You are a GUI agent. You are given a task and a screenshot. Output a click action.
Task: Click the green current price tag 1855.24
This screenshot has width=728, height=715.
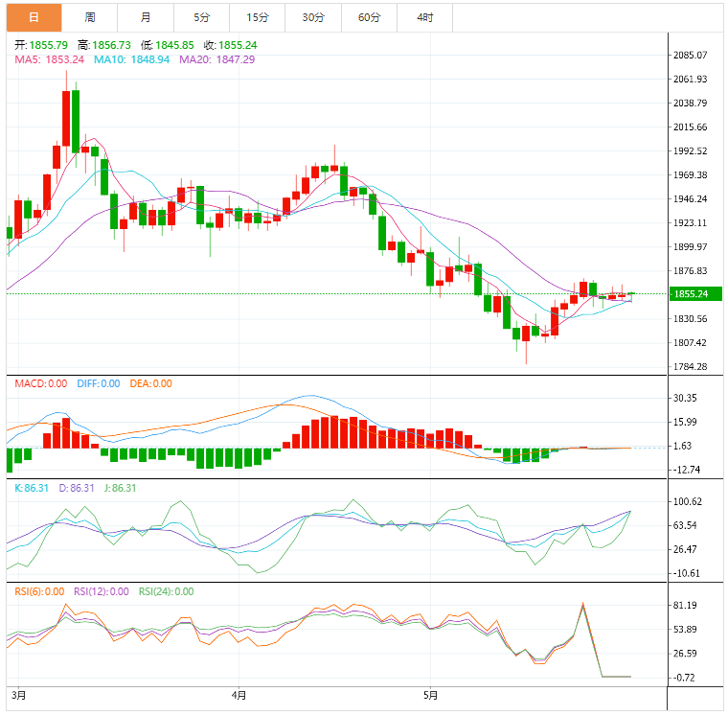pyautogui.click(x=695, y=294)
